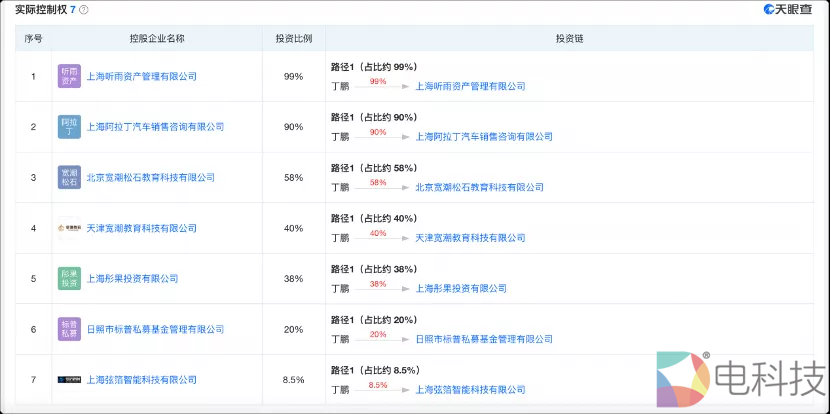Open 北京宽潮松石教育科技有限公司 in company name column
The height and width of the screenshot is (414, 830).
[151, 177]
